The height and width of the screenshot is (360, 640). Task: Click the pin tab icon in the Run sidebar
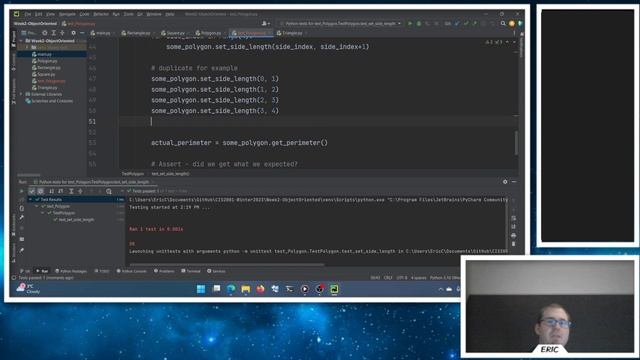pyautogui.click(x=22, y=250)
